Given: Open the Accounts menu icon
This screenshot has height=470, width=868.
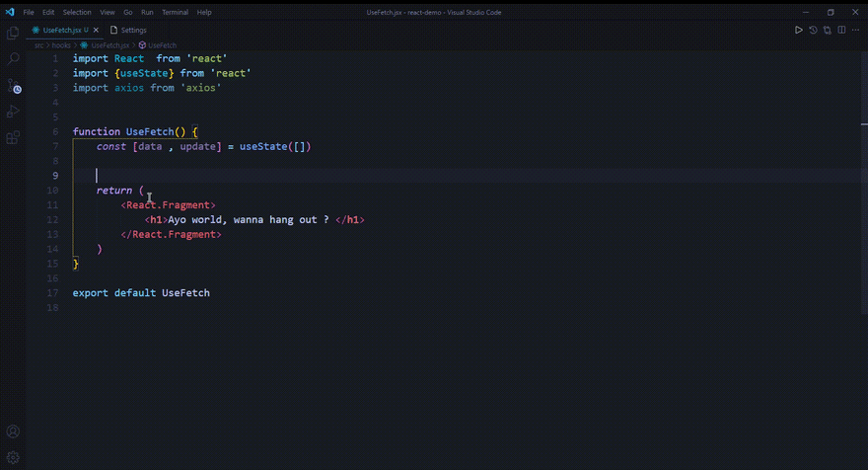Looking at the screenshot, I should pyautogui.click(x=13, y=431).
